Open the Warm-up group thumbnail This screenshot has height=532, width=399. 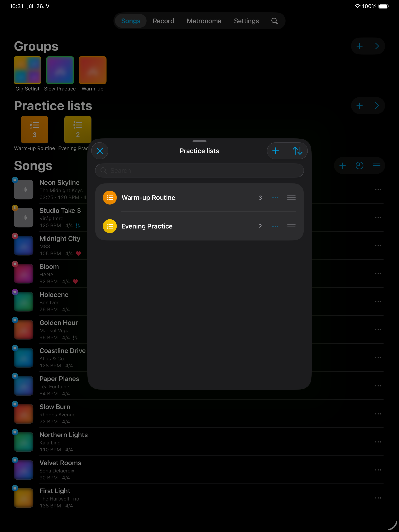click(93, 70)
